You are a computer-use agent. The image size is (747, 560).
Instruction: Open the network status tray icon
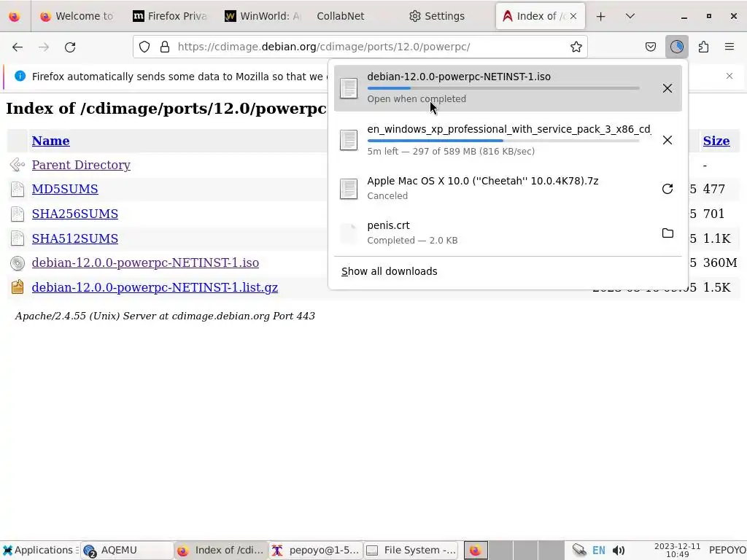coord(578,551)
